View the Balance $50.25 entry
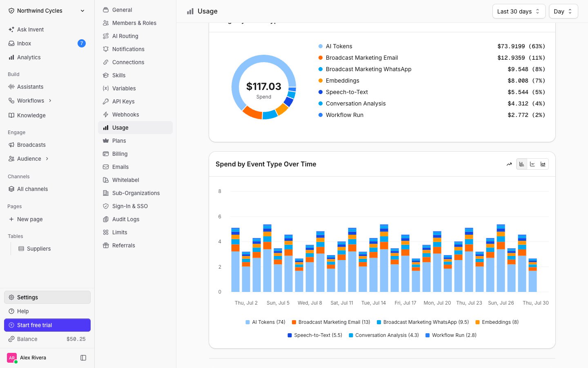 (x=47, y=339)
